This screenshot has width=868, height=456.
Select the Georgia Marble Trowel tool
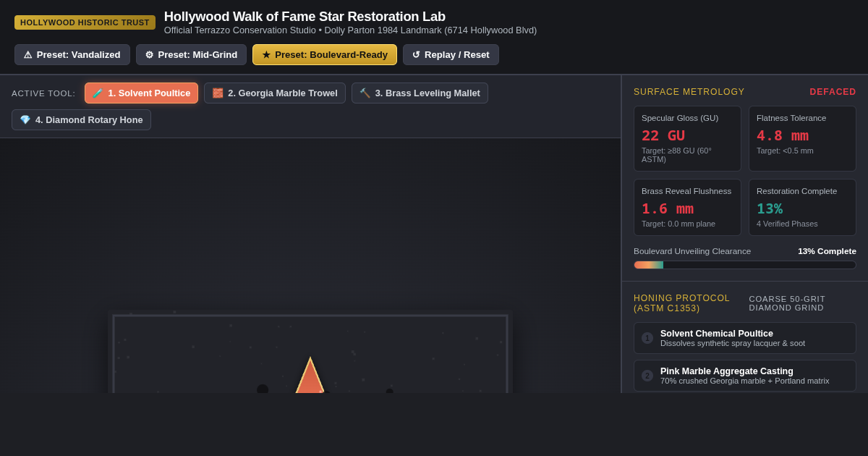tap(275, 93)
